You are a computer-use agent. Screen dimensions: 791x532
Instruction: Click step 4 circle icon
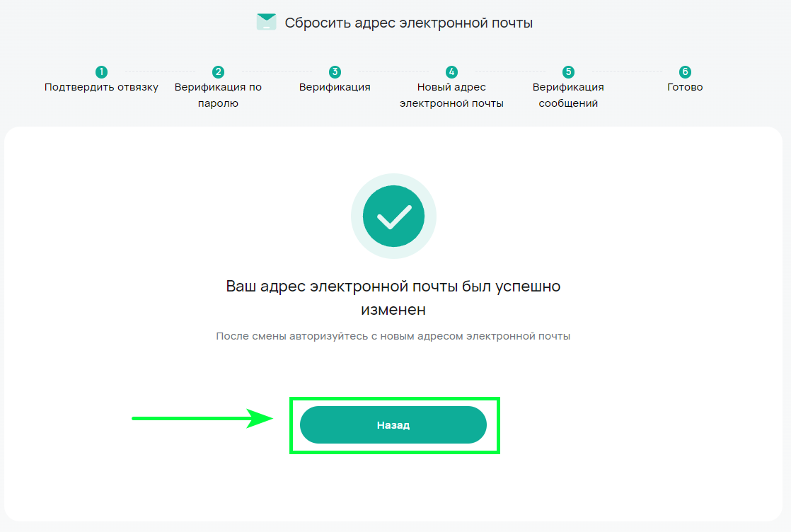[x=451, y=71]
